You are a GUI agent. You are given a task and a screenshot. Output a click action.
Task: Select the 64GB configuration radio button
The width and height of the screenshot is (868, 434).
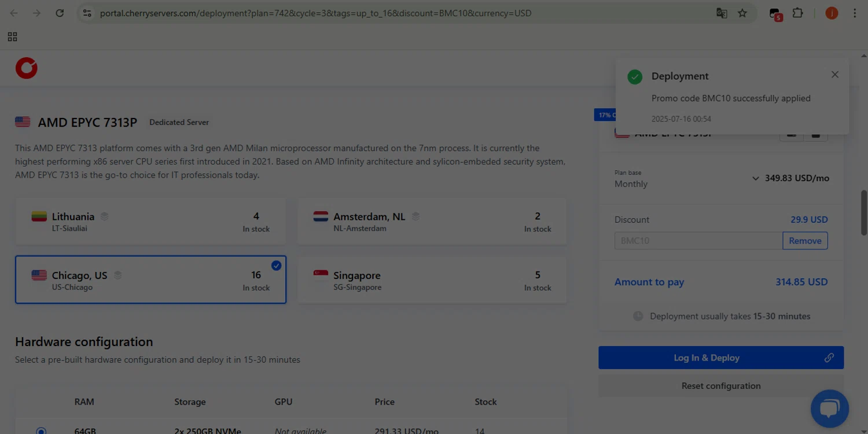click(x=41, y=431)
